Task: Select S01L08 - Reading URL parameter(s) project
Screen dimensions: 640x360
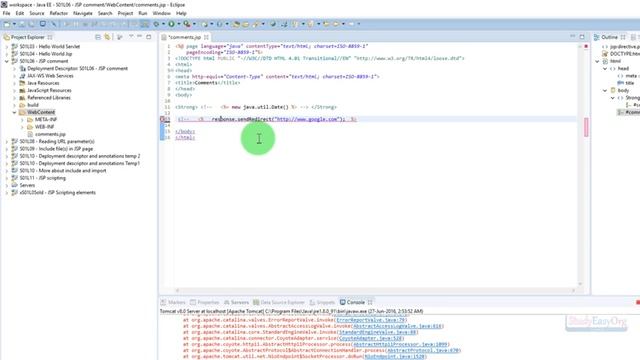Action: pos(57,141)
